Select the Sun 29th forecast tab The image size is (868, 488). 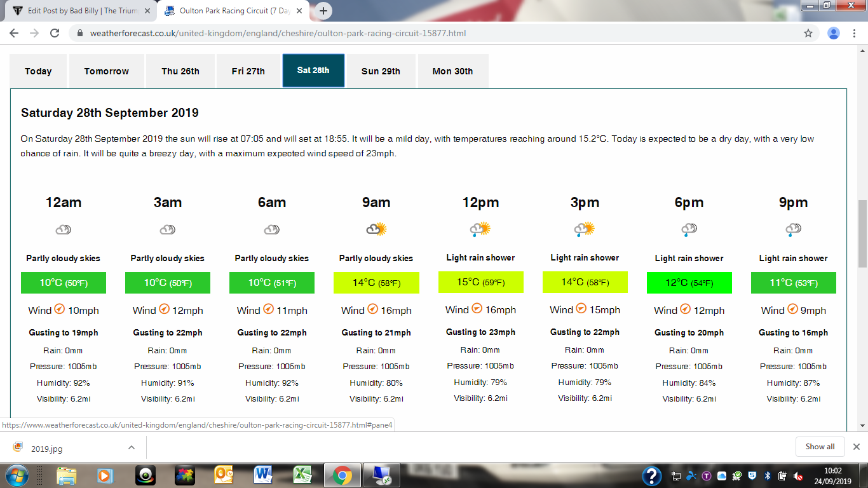click(381, 71)
